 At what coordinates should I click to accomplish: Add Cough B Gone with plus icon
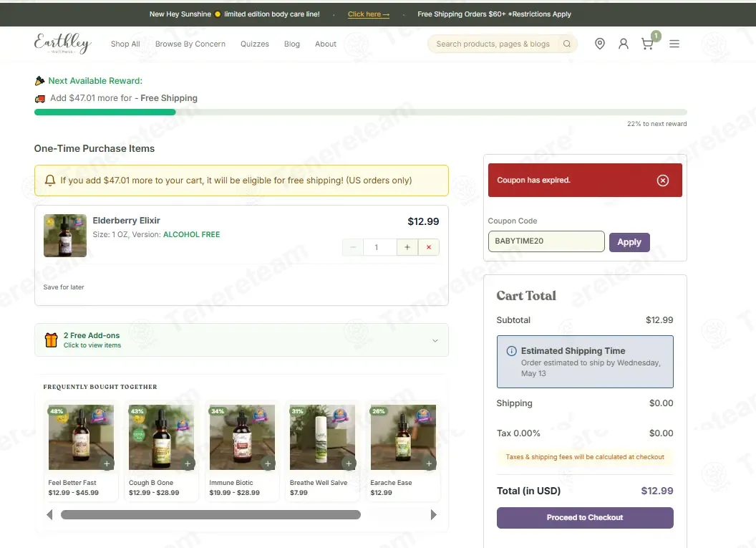pos(188,463)
